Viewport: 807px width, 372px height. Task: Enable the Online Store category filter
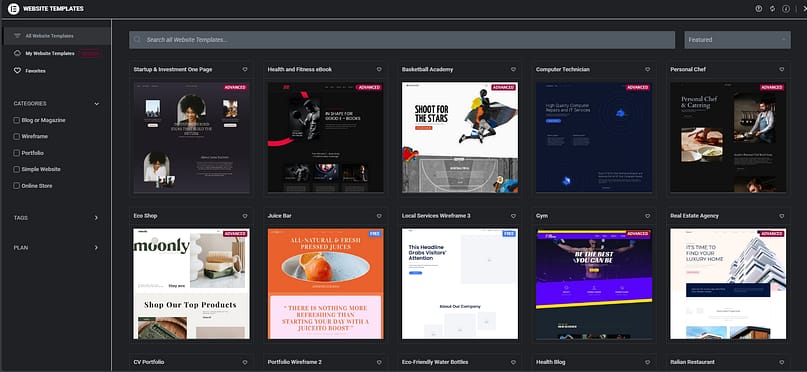coord(16,186)
